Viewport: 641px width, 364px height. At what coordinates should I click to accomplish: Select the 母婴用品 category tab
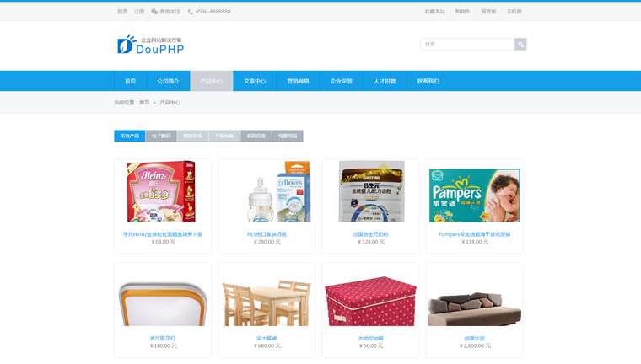pos(288,136)
